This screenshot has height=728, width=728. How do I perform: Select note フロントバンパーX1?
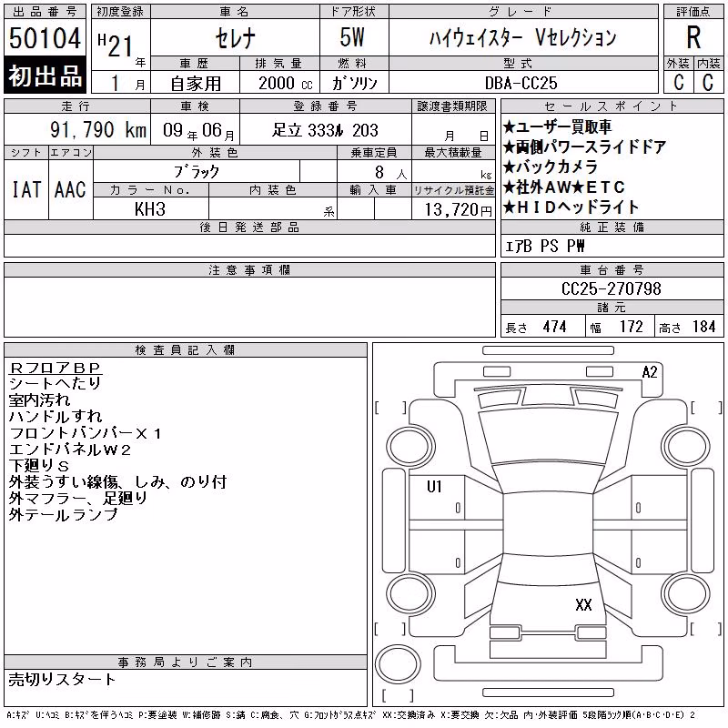click(x=85, y=433)
